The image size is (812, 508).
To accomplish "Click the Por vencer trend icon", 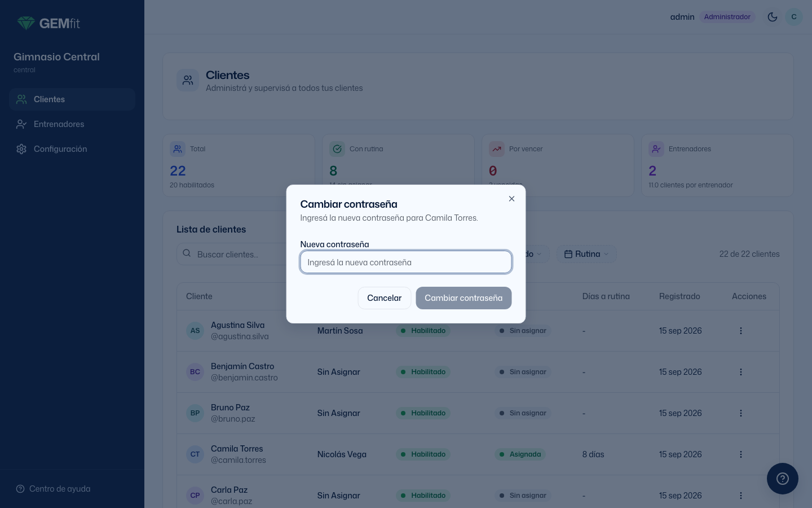I will 497,149.
